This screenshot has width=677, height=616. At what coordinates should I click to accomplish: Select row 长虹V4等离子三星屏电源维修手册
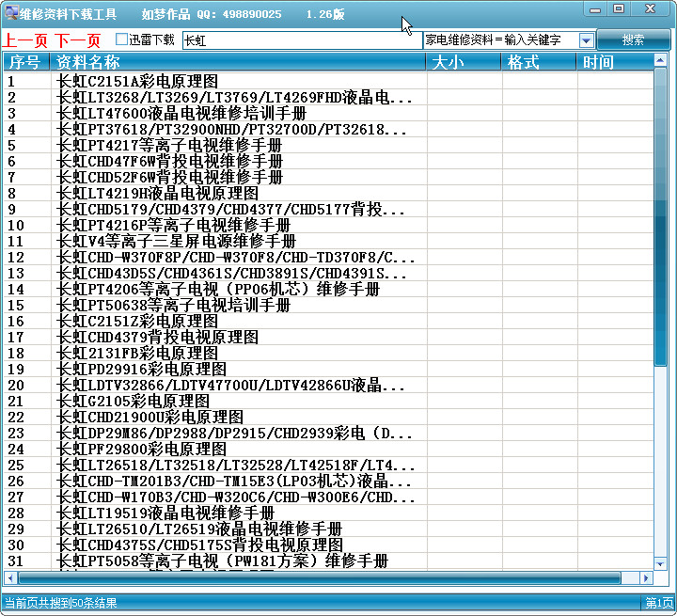[x=328, y=241]
